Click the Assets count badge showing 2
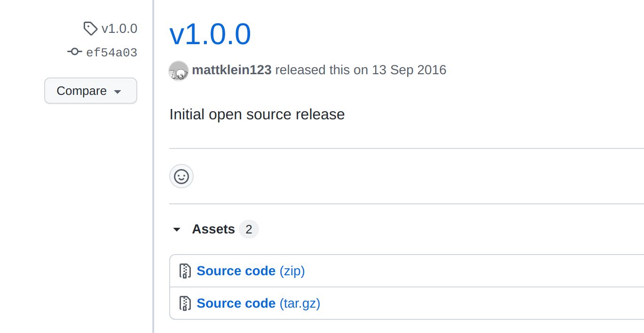Screen dimensions: 644x333 [x=249, y=229]
